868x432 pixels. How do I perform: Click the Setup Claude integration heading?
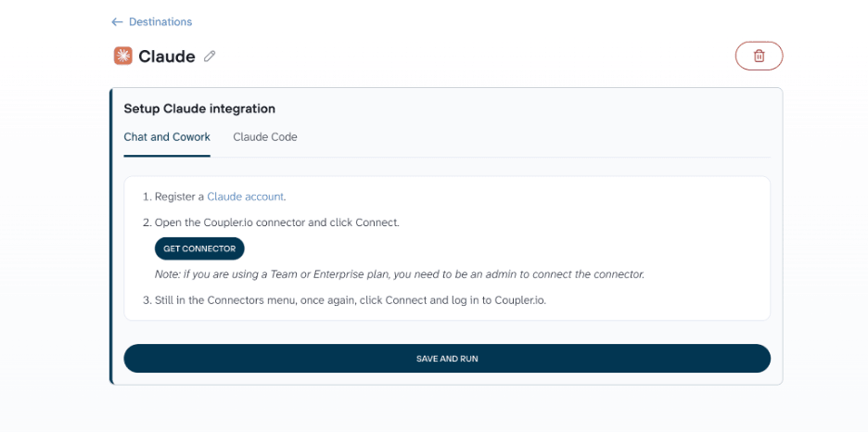point(199,109)
